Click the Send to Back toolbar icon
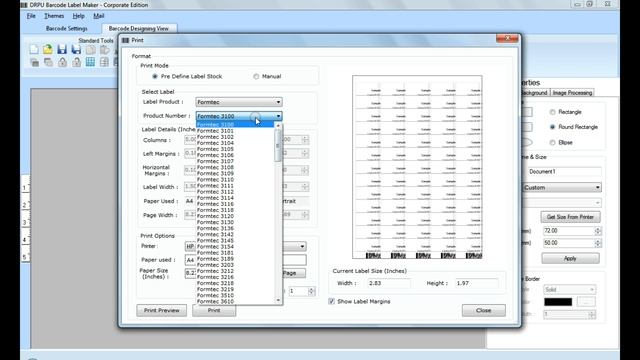Viewport: 640px width, 360px height. [48, 62]
